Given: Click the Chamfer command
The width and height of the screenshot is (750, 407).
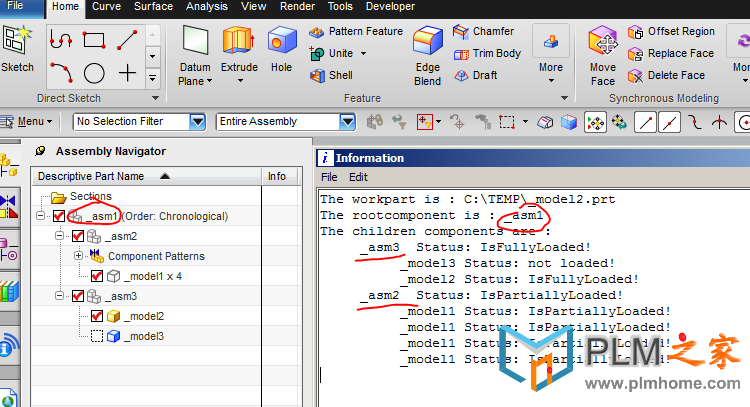Looking at the screenshot, I should point(484,32).
